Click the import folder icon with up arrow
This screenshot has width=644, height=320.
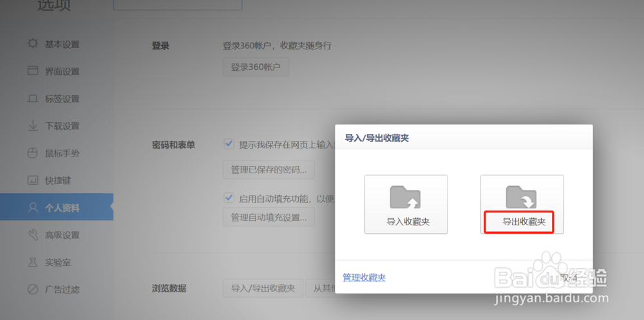pyautogui.click(x=405, y=197)
